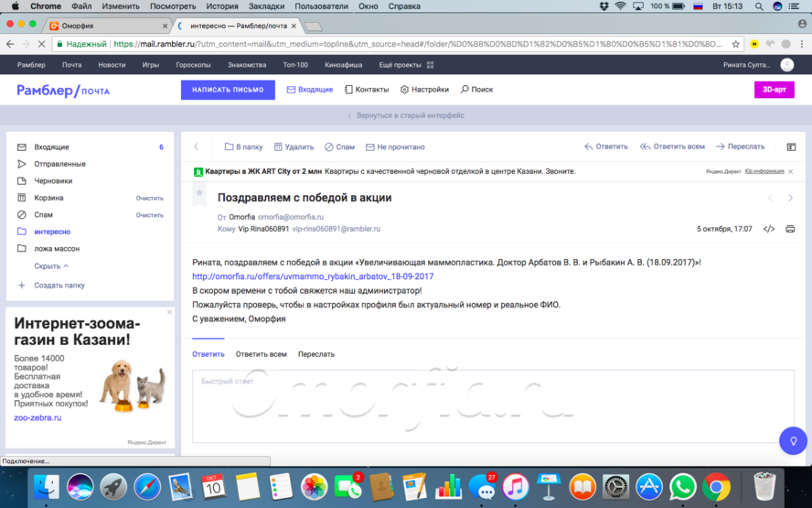Screen dimensions: 812x508
Task: Click Очистить next to Корзина
Action: (x=150, y=198)
